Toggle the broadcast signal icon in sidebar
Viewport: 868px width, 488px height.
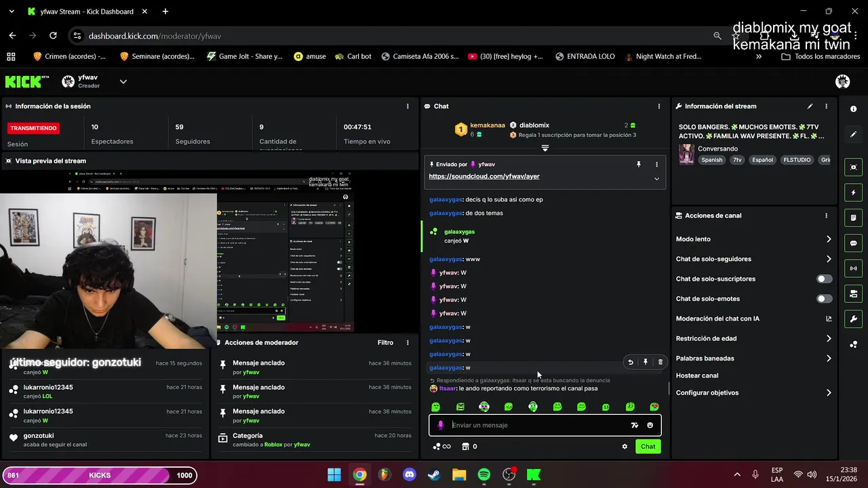point(853,268)
